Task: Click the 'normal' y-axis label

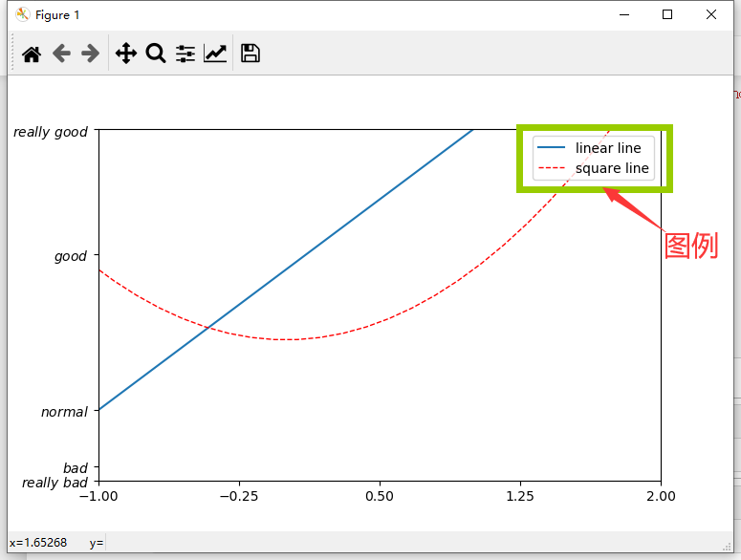Action: [x=64, y=412]
